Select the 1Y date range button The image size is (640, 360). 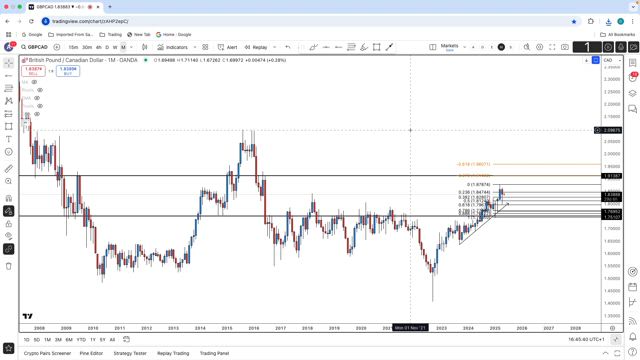point(93,340)
